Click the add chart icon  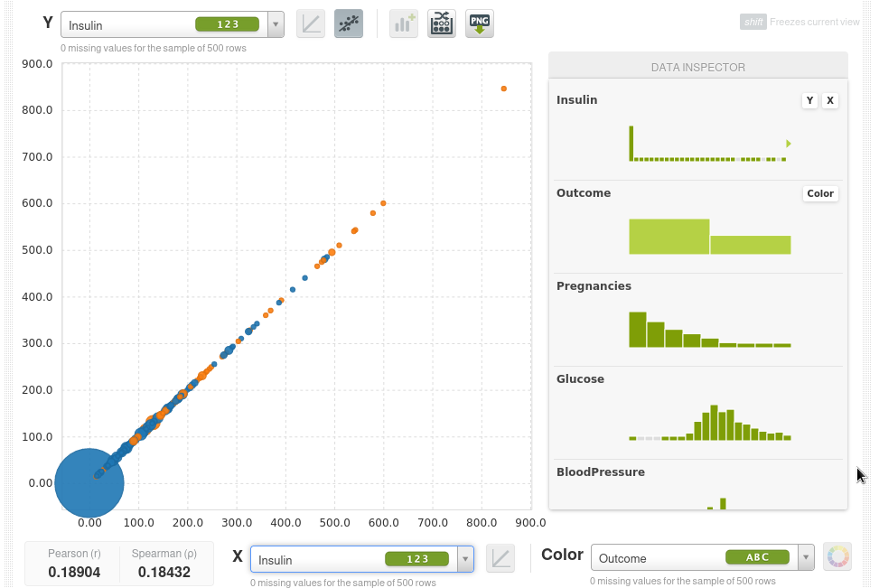point(404,24)
